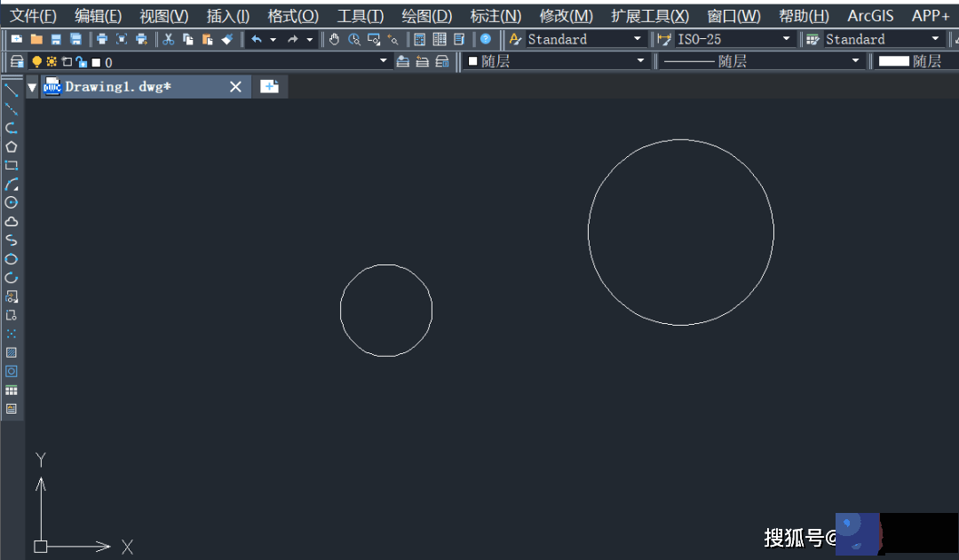Open the Redo history dropdown arrow
The width and height of the screenshot is (959, 560).
[310, 39]
